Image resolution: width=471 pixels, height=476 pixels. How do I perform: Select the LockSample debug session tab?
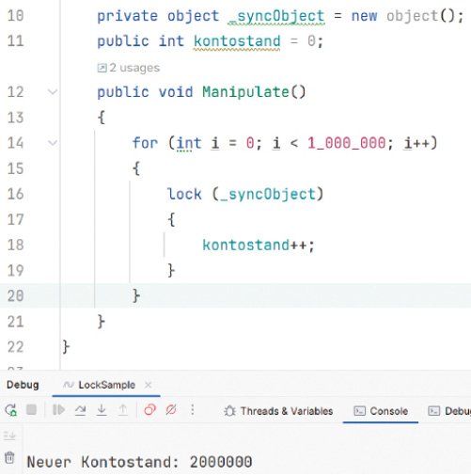[100, 385]
